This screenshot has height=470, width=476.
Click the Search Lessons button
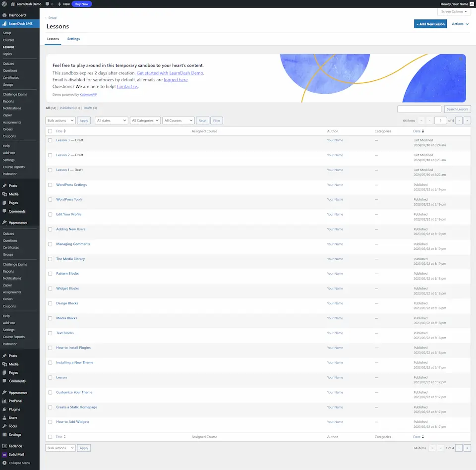coord(457,109)
